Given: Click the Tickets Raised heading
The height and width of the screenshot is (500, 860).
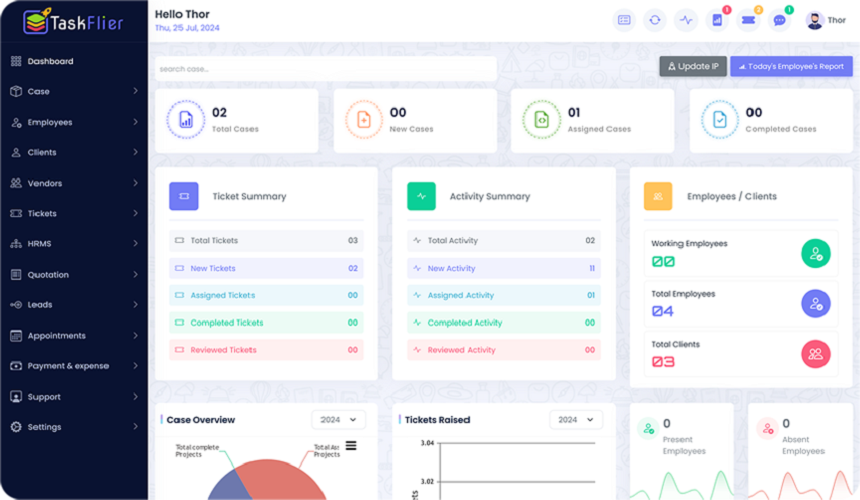Looking at the screenshot, I should (437, 420).
